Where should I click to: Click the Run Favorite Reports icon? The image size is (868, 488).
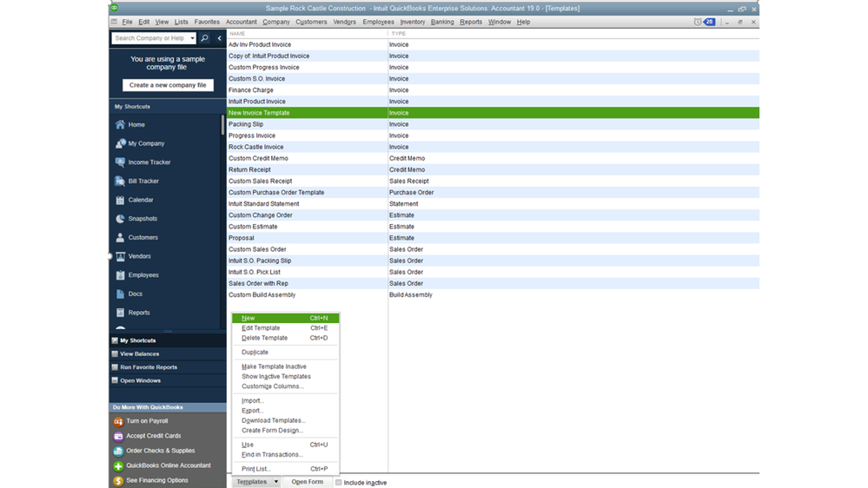pyautogui.click(x=115, y=366)
